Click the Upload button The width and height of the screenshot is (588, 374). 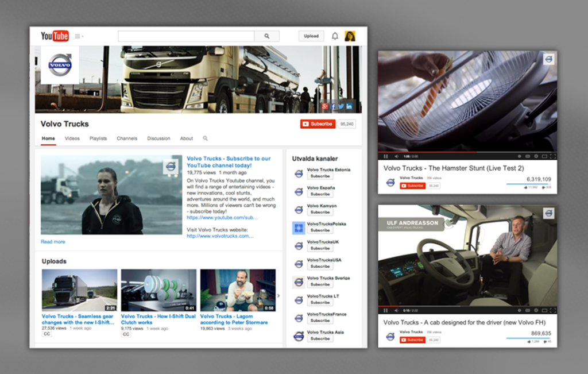tap(311, 36)
